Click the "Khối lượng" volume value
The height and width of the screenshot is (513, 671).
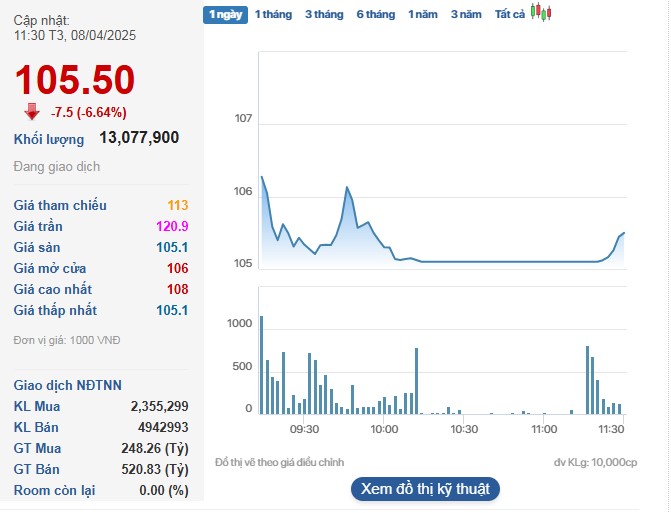coord(139,138)
